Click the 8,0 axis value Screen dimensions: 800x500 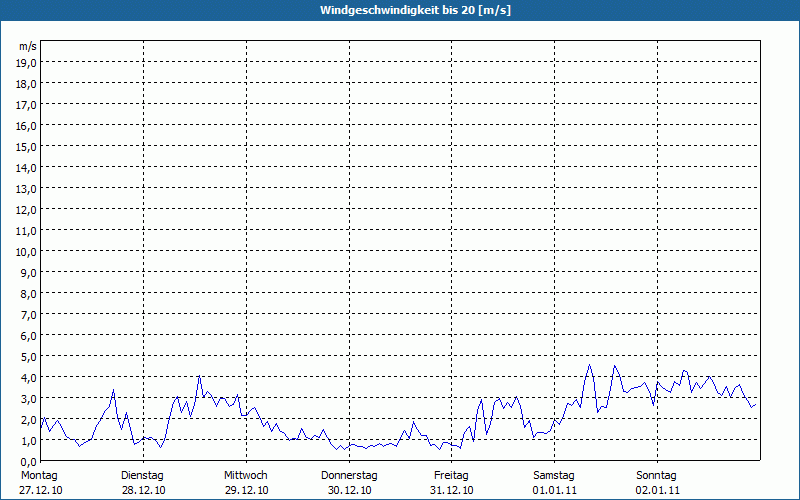tap(30, 294)
